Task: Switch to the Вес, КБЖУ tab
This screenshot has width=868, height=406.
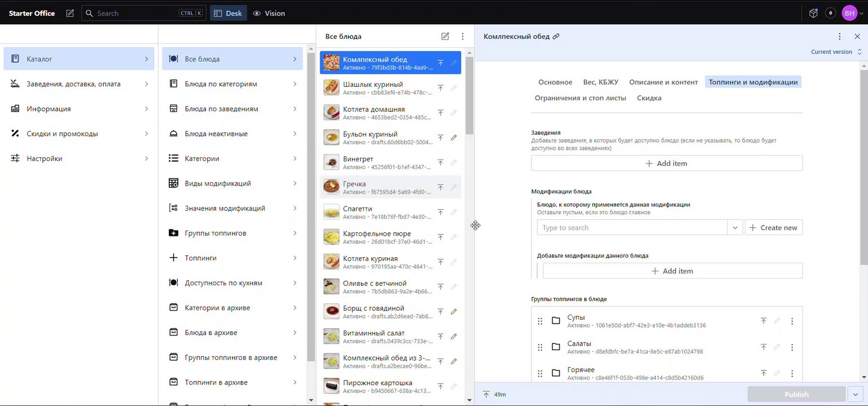Action: pyautogui.click(x=600, y=82)
